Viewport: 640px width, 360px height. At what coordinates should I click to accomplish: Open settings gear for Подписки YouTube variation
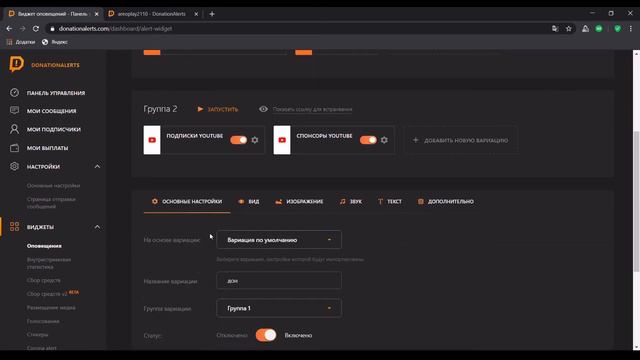coord(255,140)
